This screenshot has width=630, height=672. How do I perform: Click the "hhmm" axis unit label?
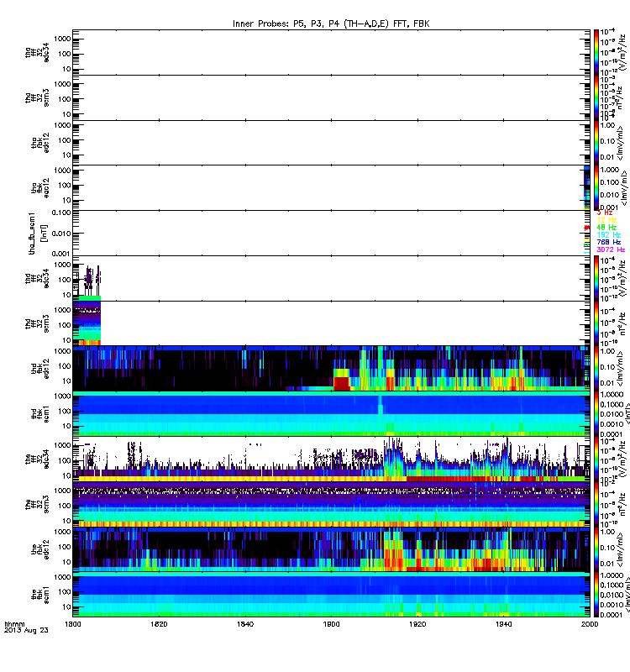pos(14,624)
